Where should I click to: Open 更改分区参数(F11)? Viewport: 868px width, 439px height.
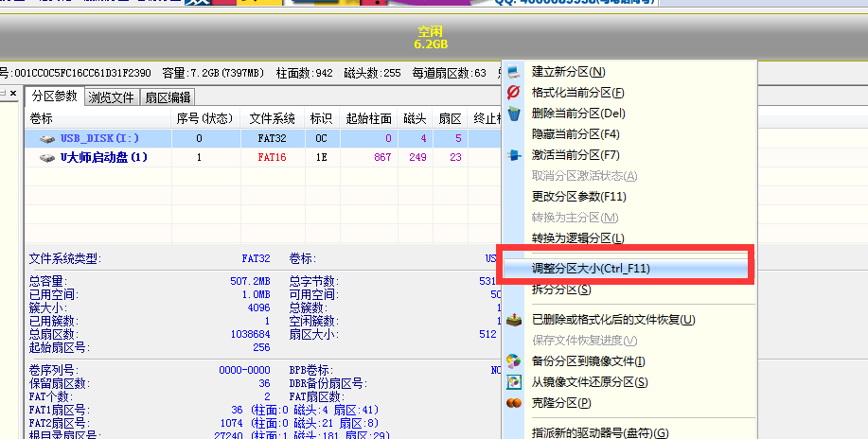[x=579, y=197]
